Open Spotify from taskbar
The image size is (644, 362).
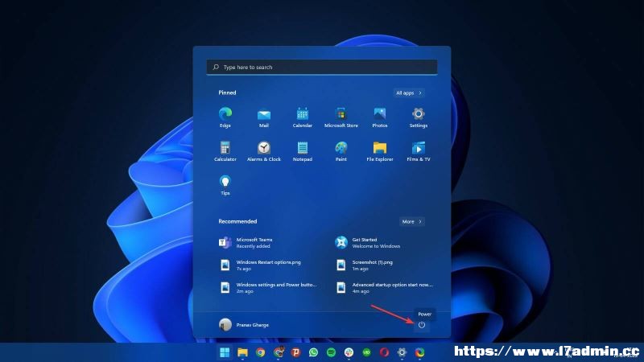point(331,352)
